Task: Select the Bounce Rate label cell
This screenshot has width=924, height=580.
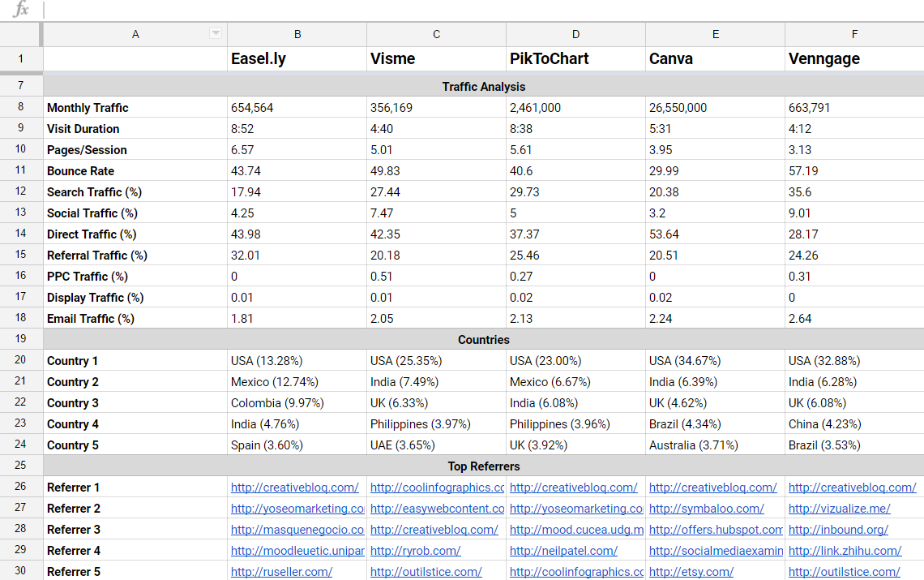Action: click(135, 170)
